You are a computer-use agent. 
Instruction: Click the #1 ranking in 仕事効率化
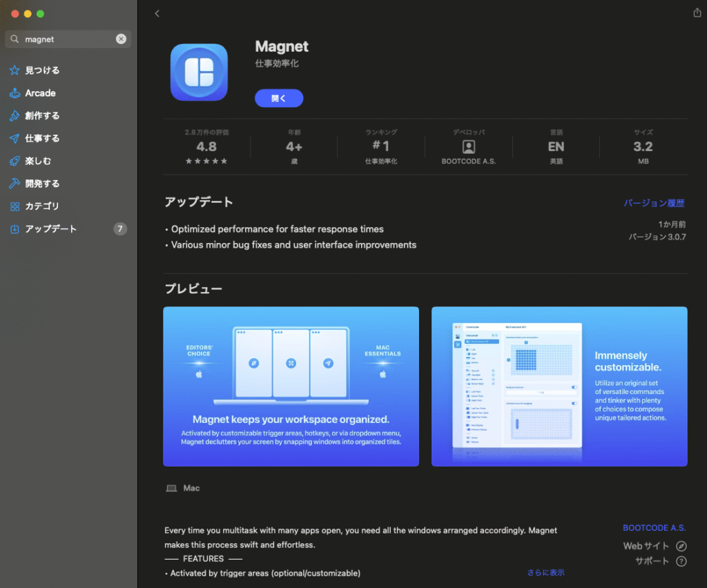[x=381, y=146]
